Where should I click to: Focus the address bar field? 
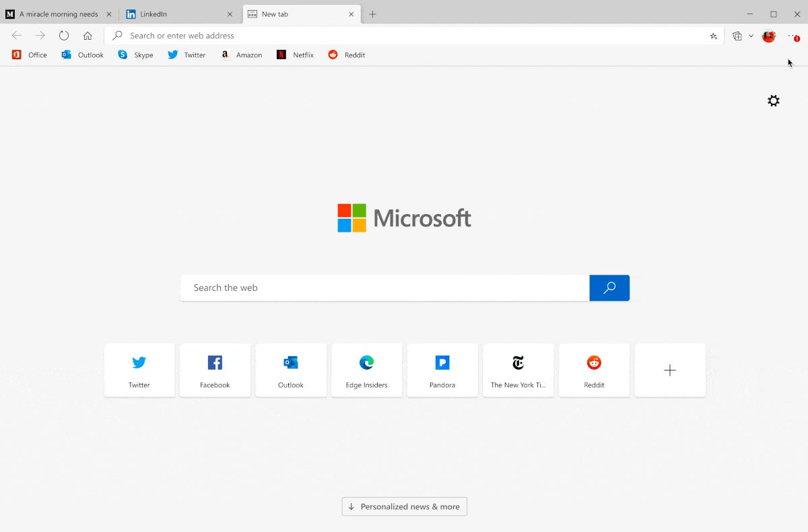414,36
